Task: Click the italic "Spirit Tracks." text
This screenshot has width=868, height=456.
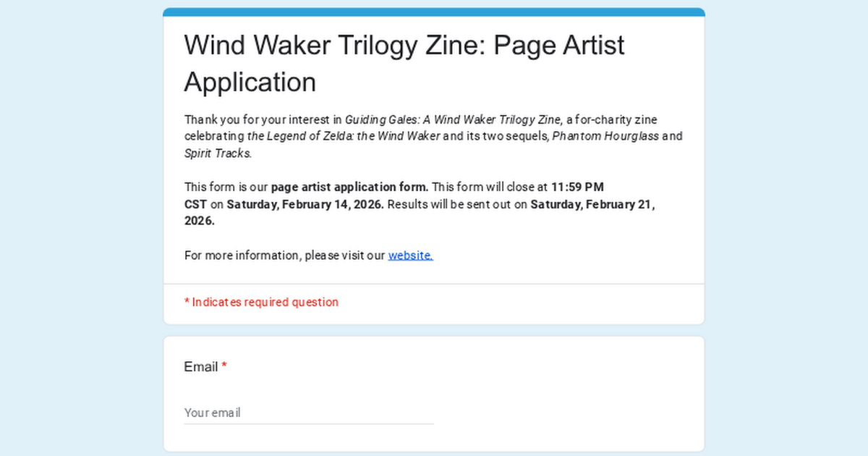Action: [218, 153]
